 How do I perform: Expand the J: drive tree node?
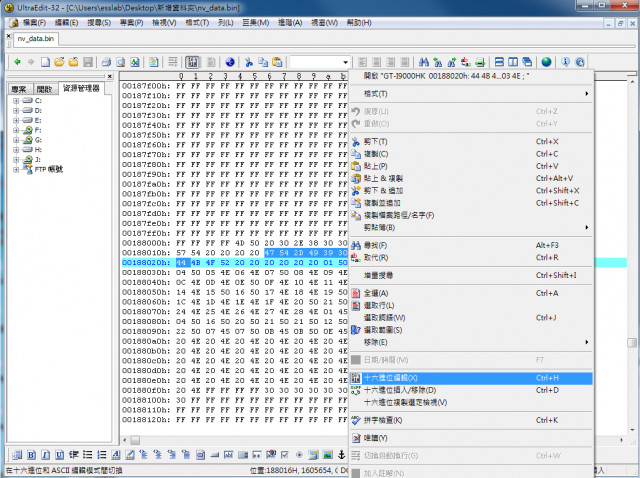tap(16, 159)
